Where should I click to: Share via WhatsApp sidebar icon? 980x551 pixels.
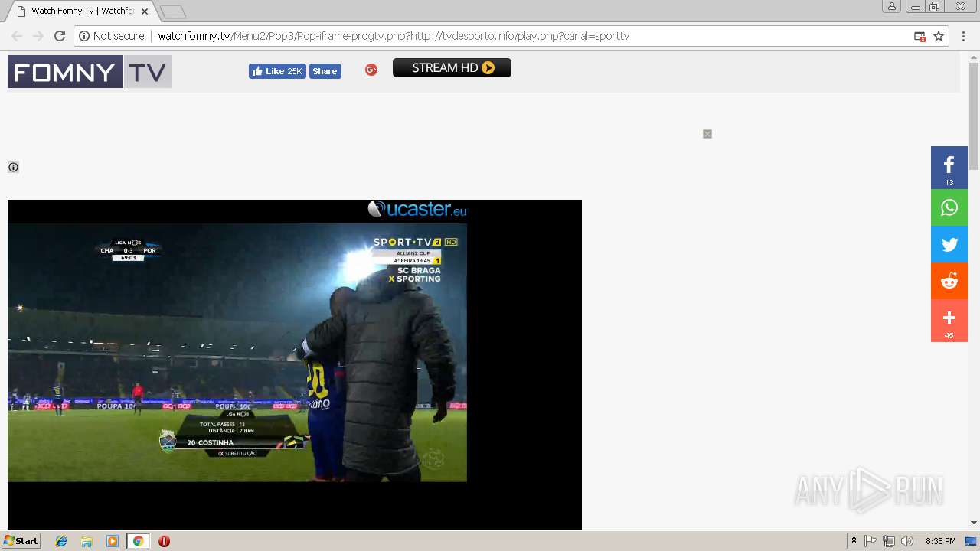[949, 207]
